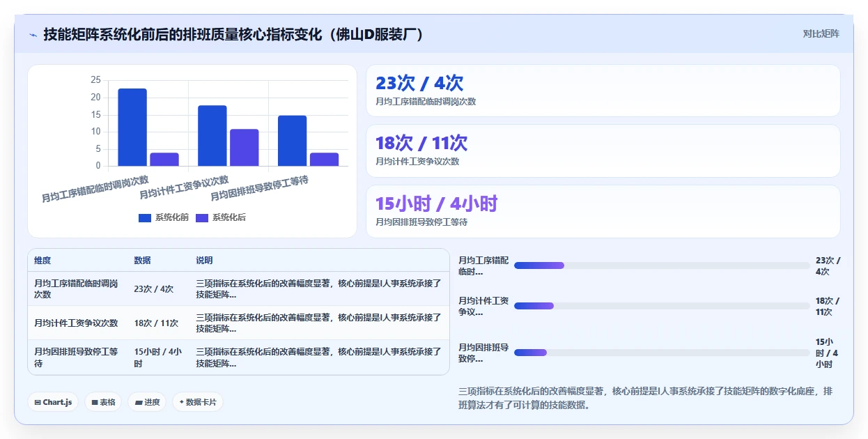Click the pulse icon beside the title
Screen dimensions: 868x439
tap(33, 35)
